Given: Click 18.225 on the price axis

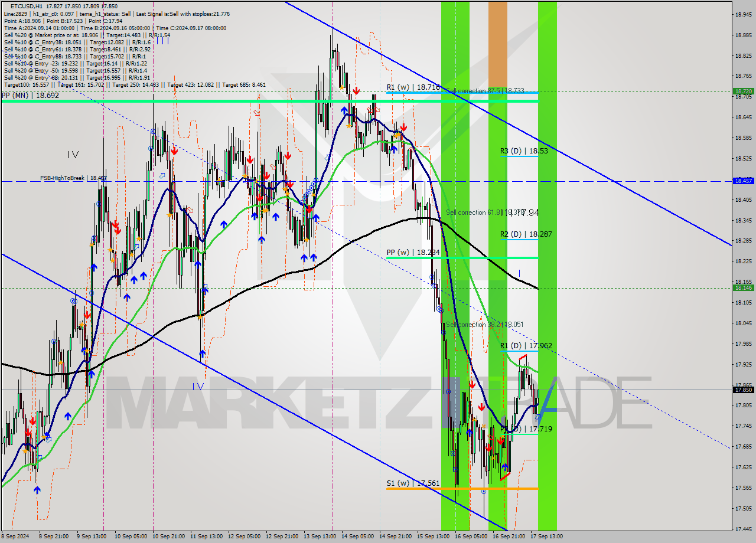Looking at the screenshot, I should click(743, 261).
